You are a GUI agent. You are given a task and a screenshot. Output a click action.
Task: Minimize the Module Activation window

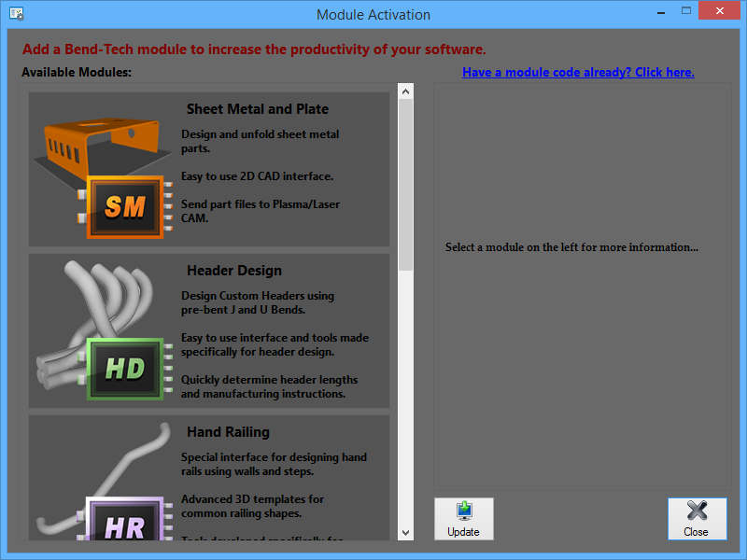(661, 13)
